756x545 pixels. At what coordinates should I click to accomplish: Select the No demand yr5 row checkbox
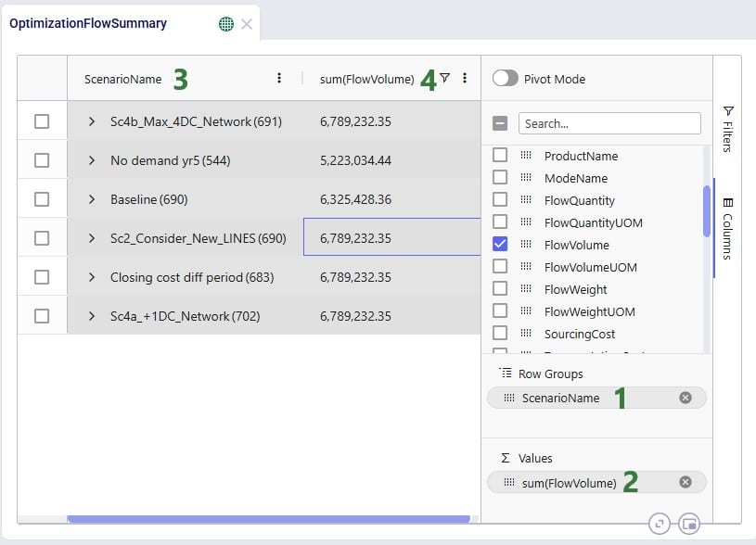pyautogui.click(x=42, y=160)
